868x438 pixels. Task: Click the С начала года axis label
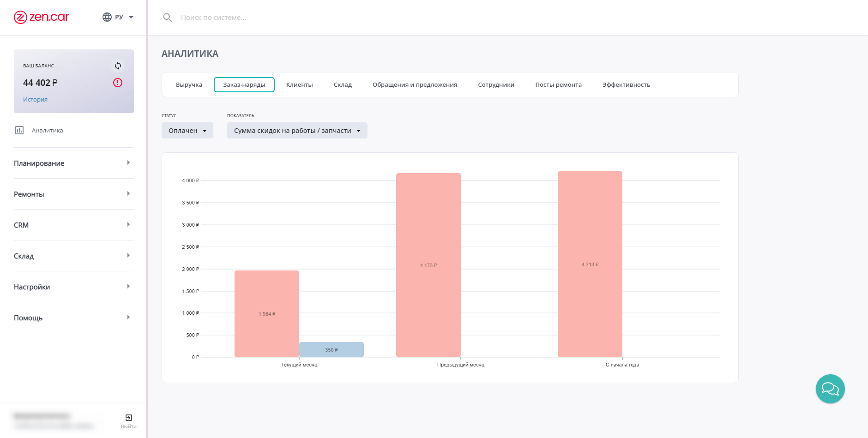[x=622, y=365]
